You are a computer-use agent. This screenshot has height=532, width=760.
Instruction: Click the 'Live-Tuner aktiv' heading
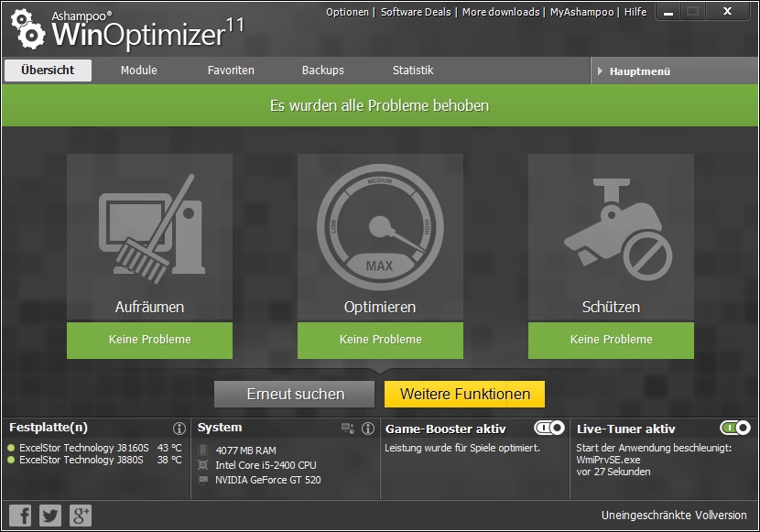pos(625,429)
